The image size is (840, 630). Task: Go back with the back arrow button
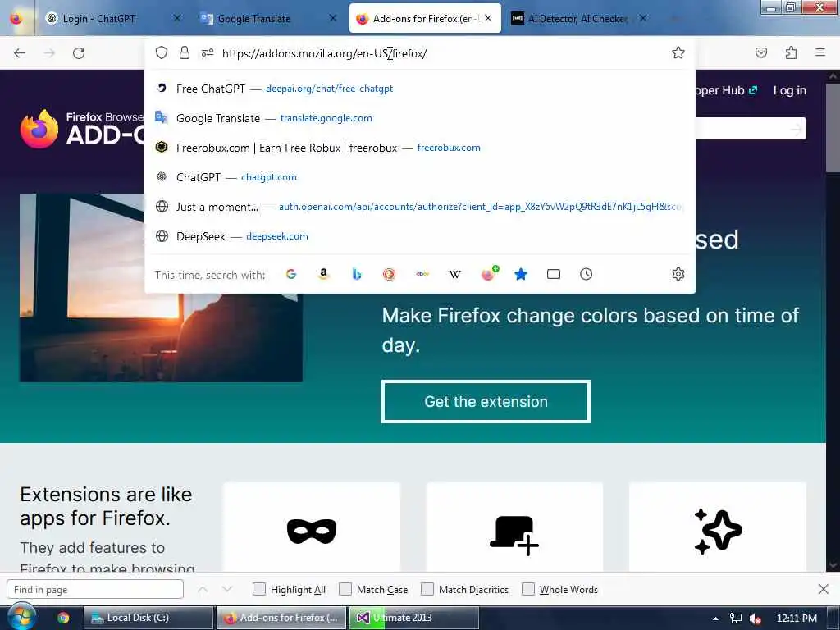tap(20, 53)
